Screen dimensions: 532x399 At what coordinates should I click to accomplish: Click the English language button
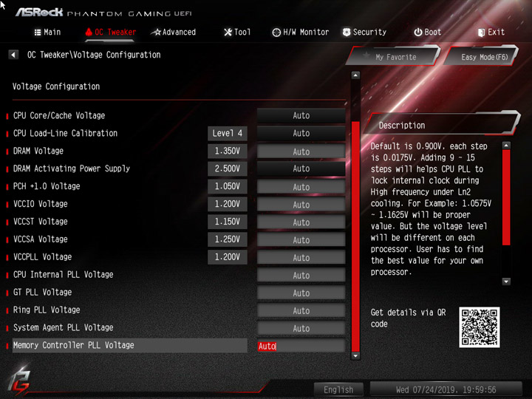click(338, 389)
